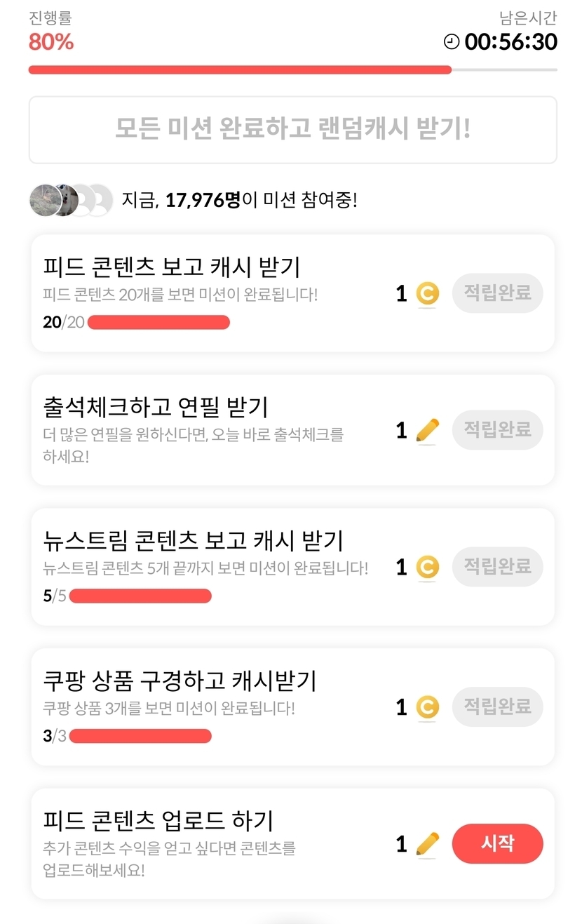Click the 3/3 Coupang progress bar
The width and height of the screenshot is (582, 924).
point(140,736)
